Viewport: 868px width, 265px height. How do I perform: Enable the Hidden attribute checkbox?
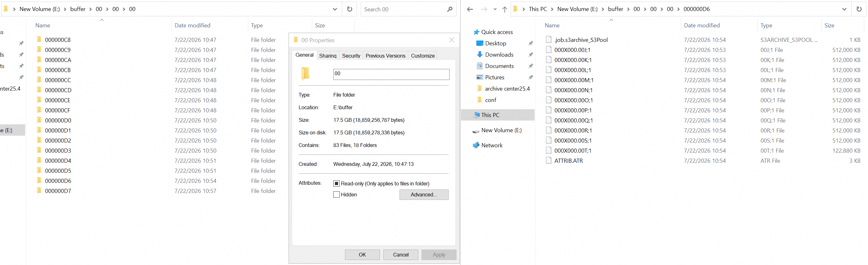(336, 195)
